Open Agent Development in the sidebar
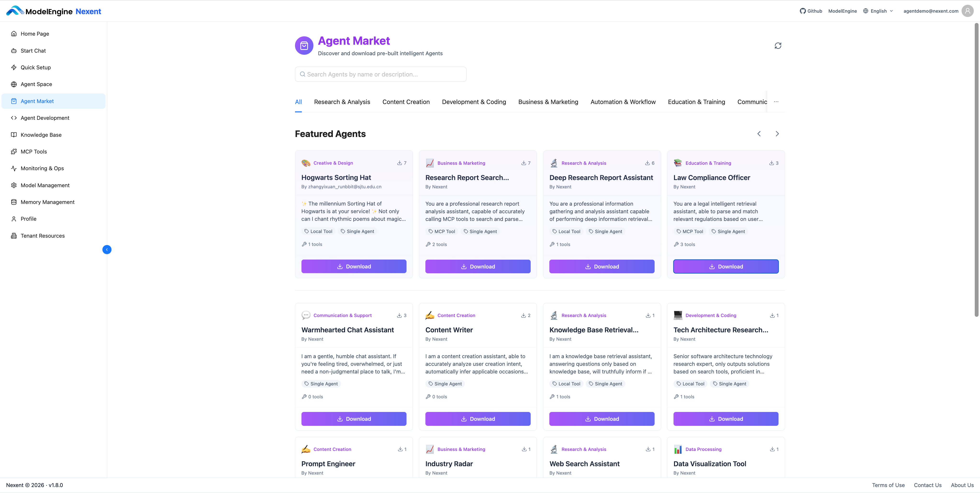The image size is (980, 493). point(45,118)
